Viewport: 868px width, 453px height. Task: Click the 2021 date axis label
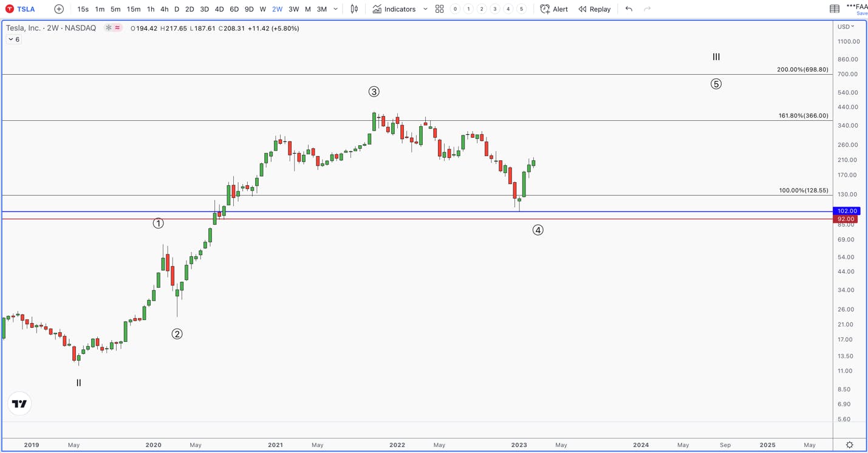[275, 445]
